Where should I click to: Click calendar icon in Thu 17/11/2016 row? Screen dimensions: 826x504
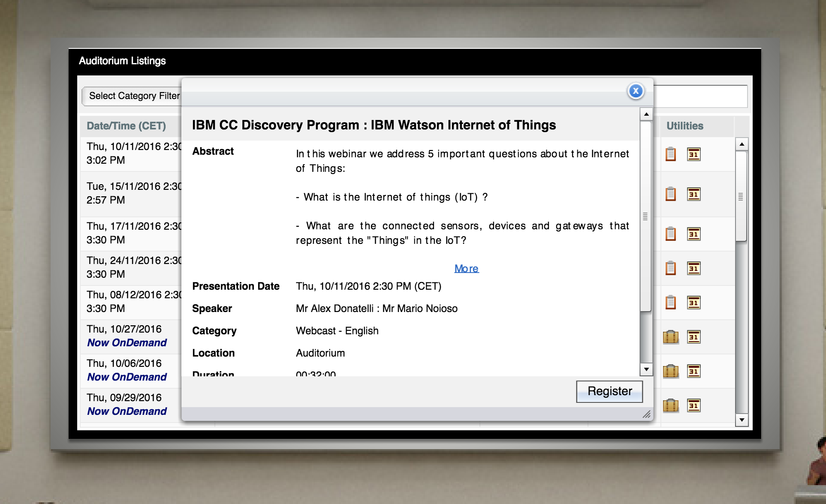[x=694, y=234]
